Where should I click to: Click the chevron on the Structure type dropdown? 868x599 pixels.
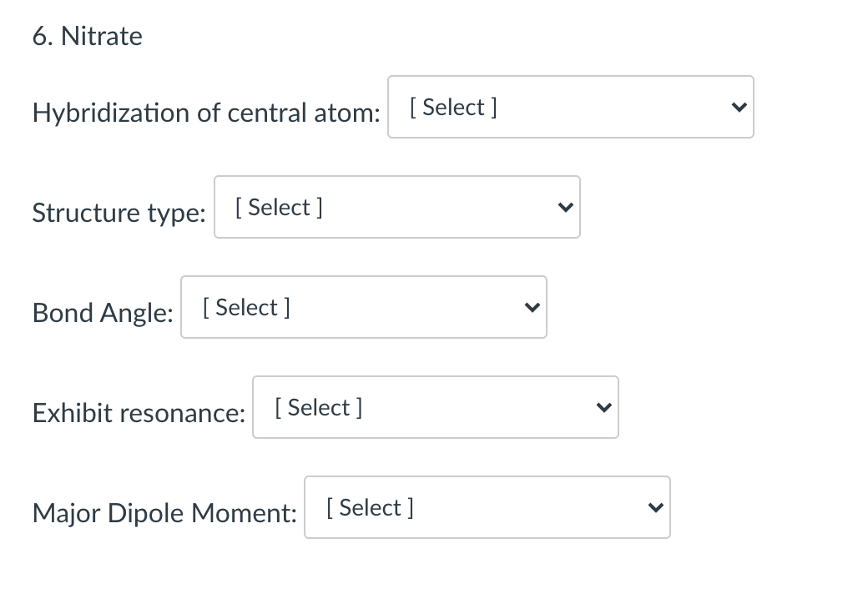[x=565, y=207]
